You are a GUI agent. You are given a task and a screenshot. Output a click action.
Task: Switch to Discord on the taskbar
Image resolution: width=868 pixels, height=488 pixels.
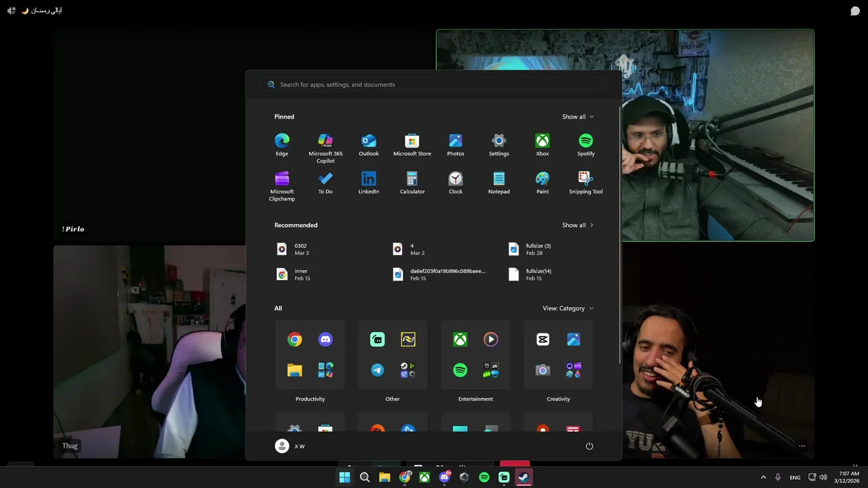tap(444, 477)
